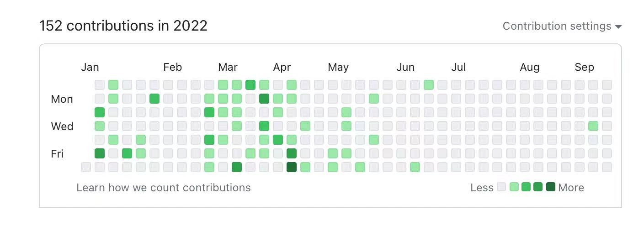This screenshot has height=226, width=644.
Task: Select the green Monday cell just before February
Action: [154, 99]
